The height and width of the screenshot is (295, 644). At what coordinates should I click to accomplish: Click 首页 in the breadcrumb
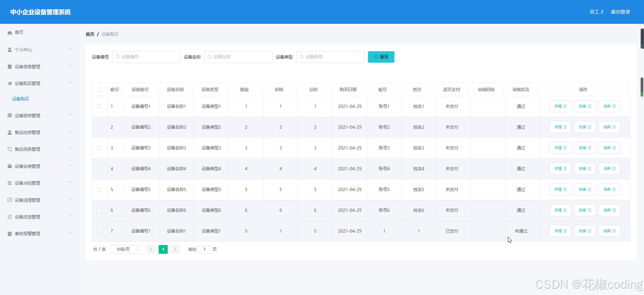(x=90, y=34)
